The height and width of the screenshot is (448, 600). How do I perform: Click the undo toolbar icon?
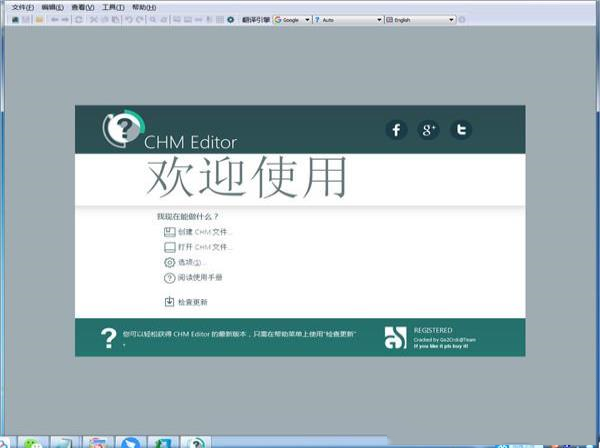pos(129,20)
